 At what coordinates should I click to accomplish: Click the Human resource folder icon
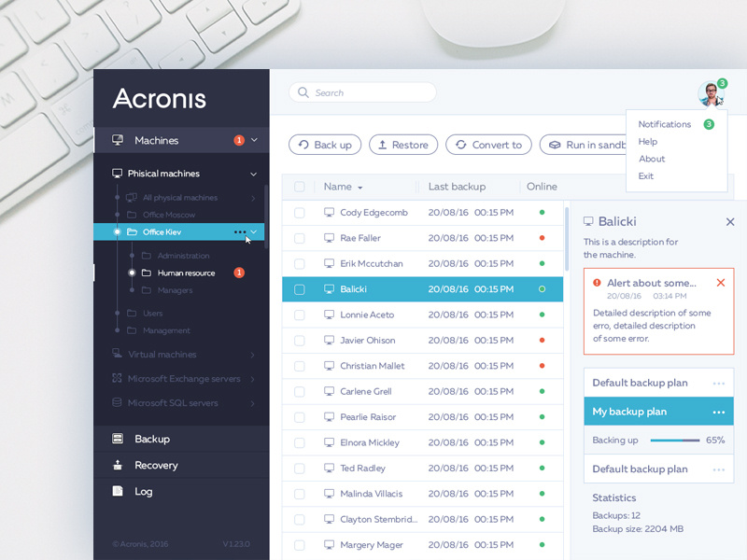pyautogui.click(x=147, y=273)
